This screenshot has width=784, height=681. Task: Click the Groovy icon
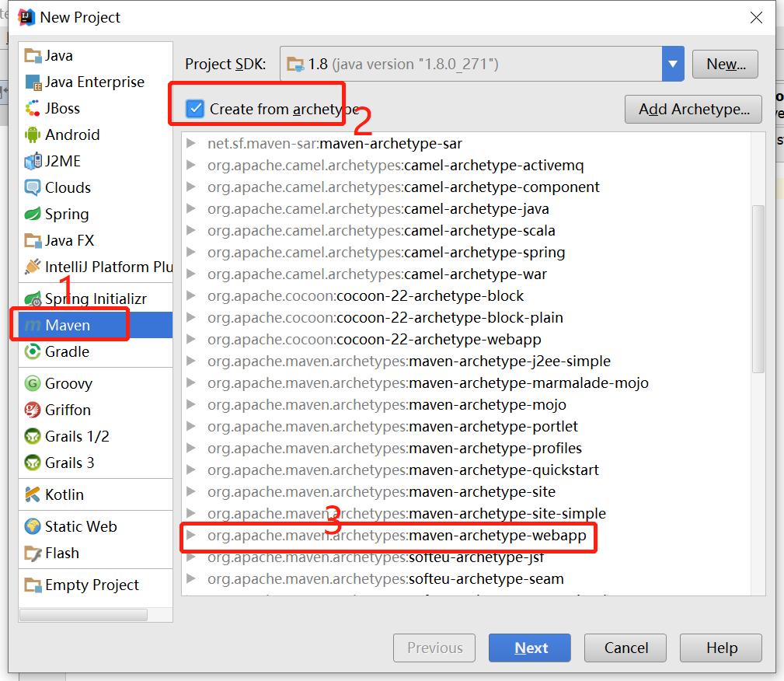pos(33,384)
